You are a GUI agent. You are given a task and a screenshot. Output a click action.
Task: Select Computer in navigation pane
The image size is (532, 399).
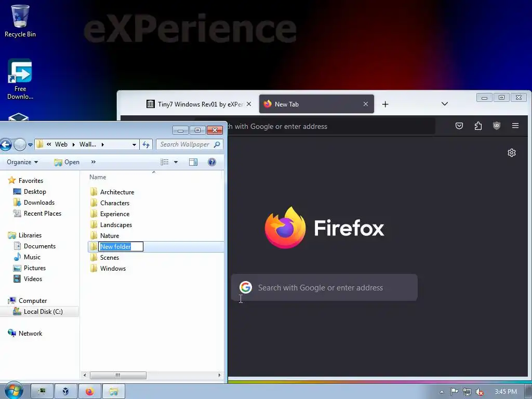pyautogui.click(x=33, y=301)
